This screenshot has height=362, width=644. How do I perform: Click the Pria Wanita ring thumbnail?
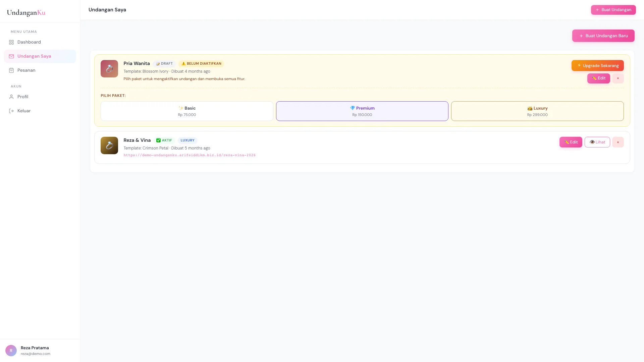coord(109,69)
